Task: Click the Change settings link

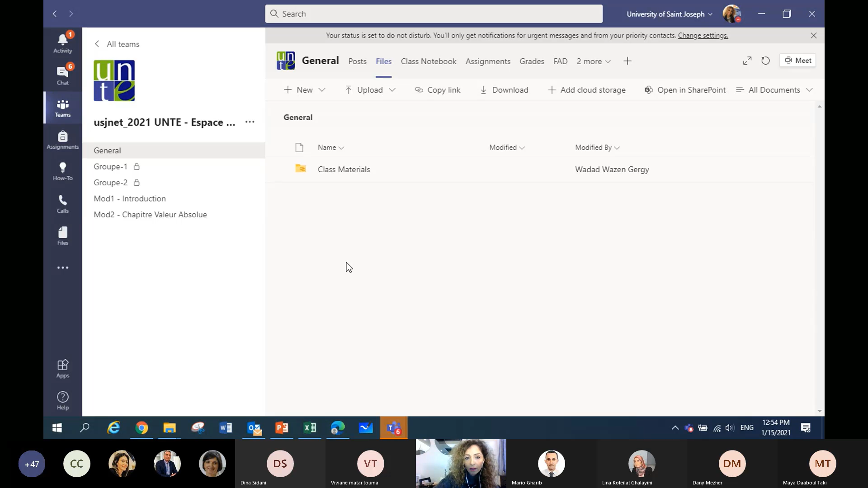Action: coord(703,35)
